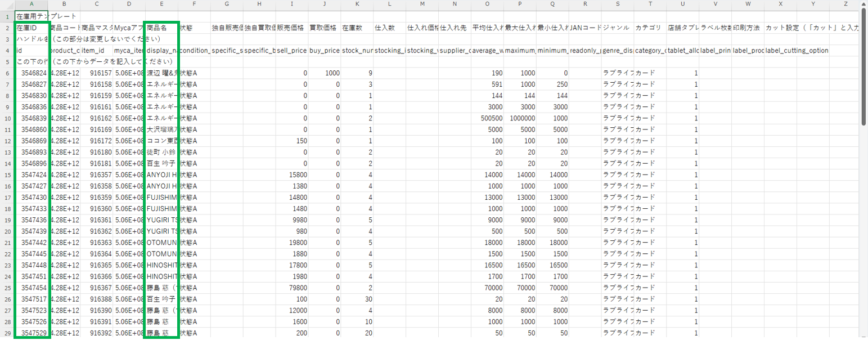Viewport: 868px width, 340px height.
Task: Click the '在庫ID' header cell
Action: pos(32,28)
